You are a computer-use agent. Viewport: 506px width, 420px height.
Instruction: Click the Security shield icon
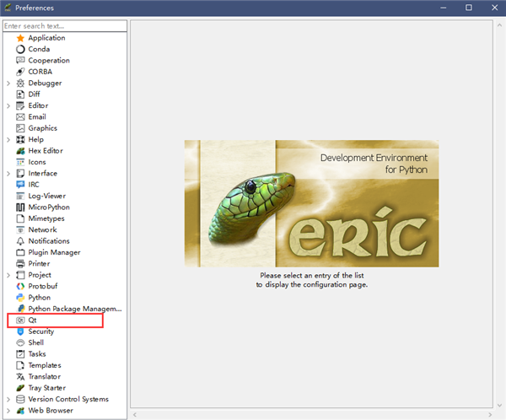[x=20, y=331]
